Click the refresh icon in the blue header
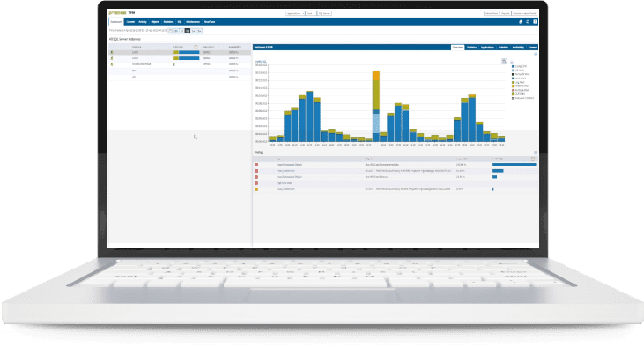 coord(528,22)
